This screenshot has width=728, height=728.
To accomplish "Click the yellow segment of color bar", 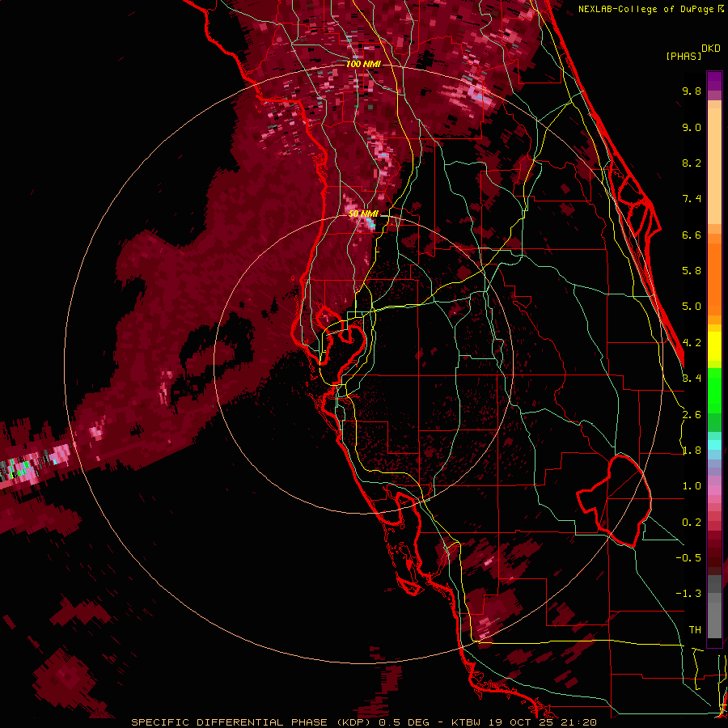I will [714, 346].
